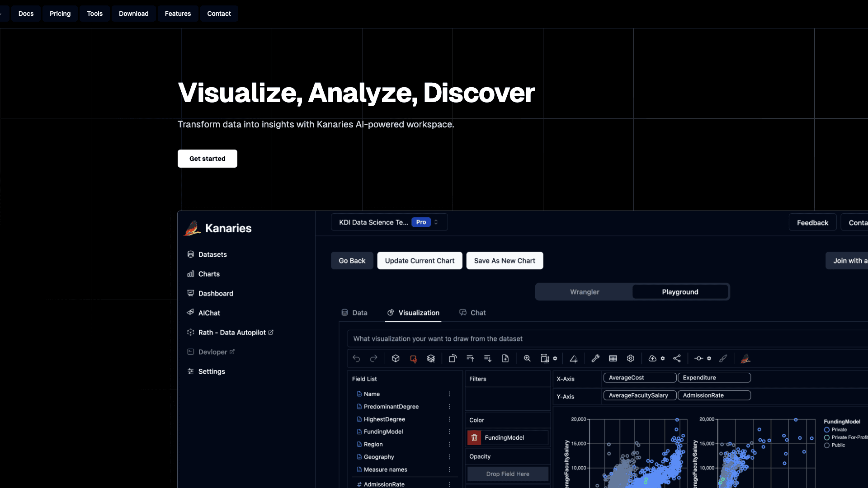The width and height of the screenshot is (868, 488).
Task: Open Pricing in top navigation
Action: click(60, 14)
